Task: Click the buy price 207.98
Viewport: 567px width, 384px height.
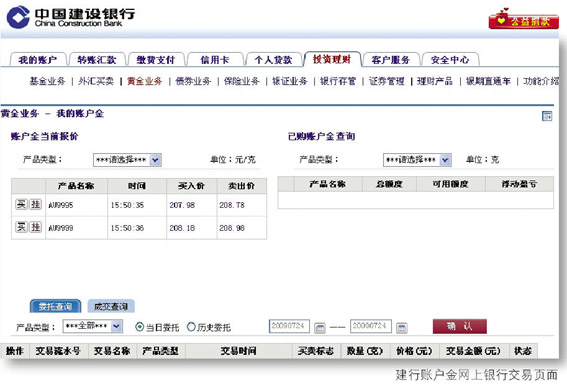Action: pyautogui.click(x=182, y=205)
